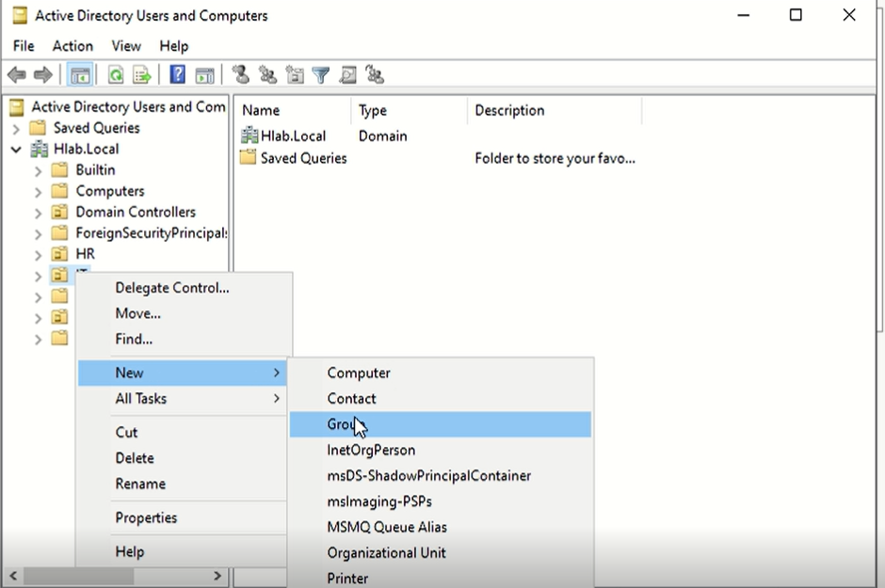Select Delete in the context menu

point(184,458)
